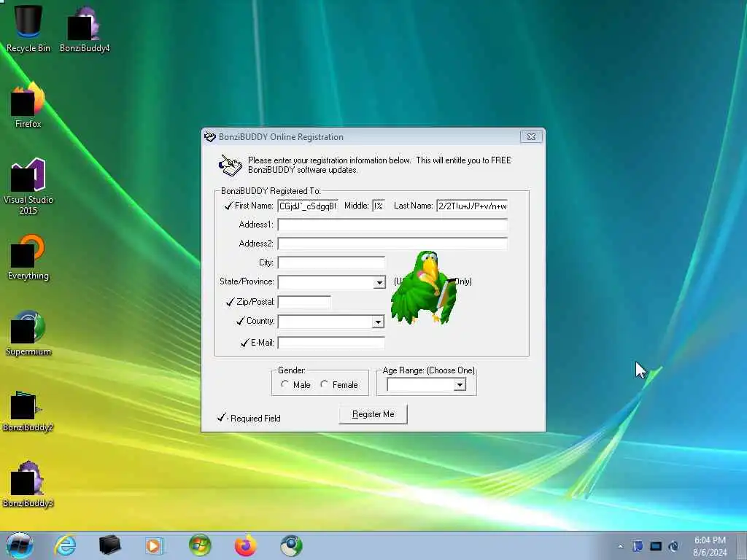Click into the Middle initial field
This screenshot has height=560, width=747.
click(x=379, y=206)
